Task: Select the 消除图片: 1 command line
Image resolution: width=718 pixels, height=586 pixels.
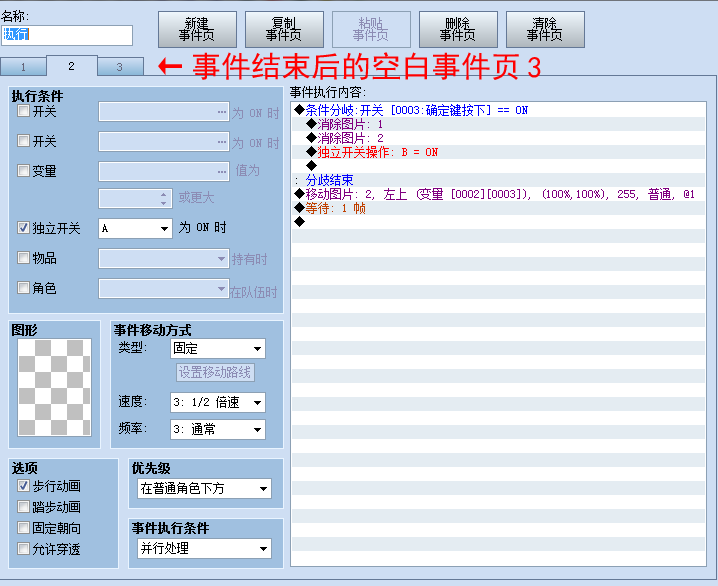Action: tap(498, 124)
